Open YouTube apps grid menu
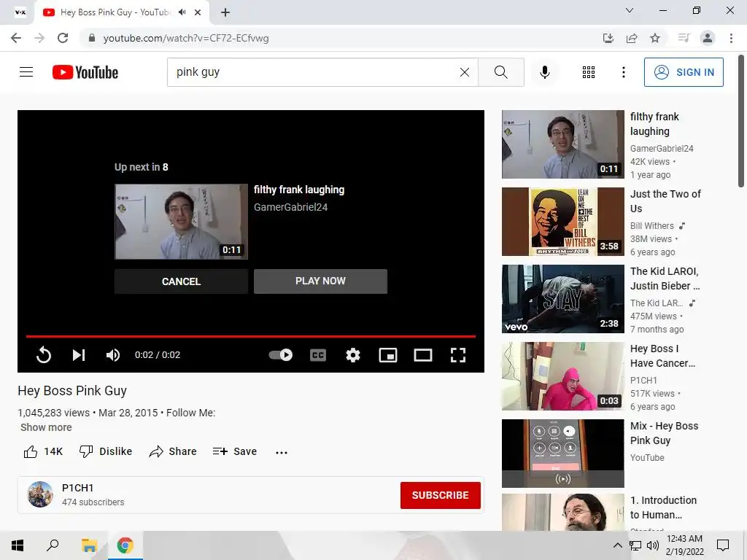The image size is (747, 560). 589,72
